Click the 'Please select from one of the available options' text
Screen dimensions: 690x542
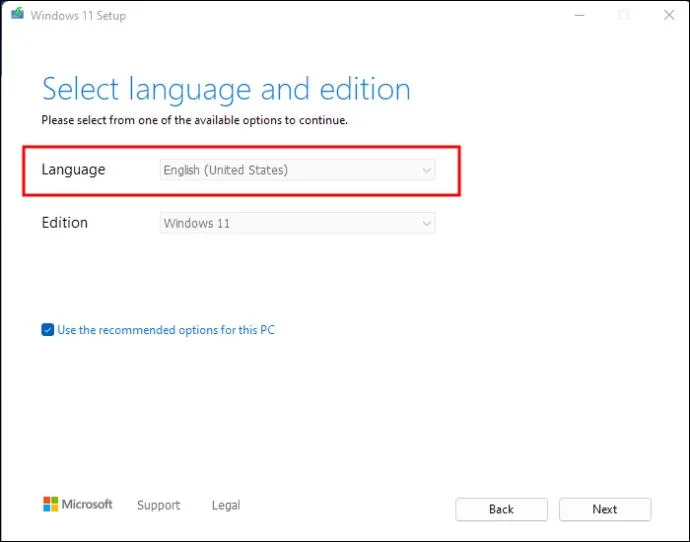pyautogui.click(x=195, y=120)
